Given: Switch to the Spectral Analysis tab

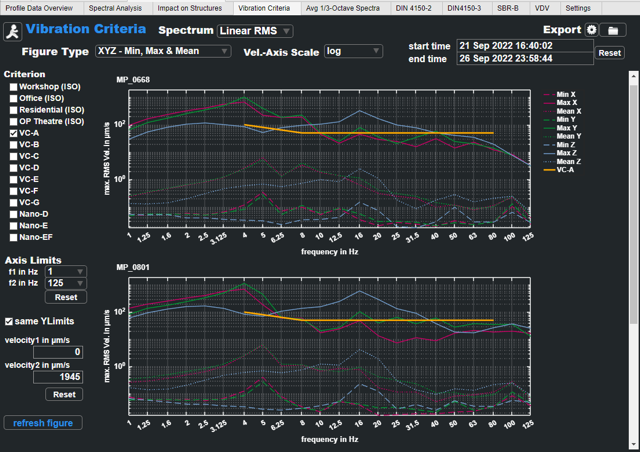Looking at the screenshot, I should tap(115, 7).
